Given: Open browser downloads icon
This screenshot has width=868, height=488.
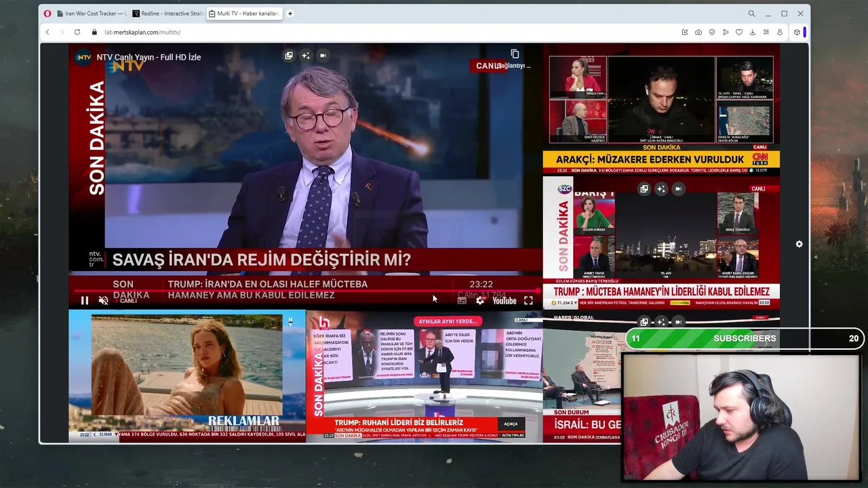Looking at the screenshot, I should 753,32.
